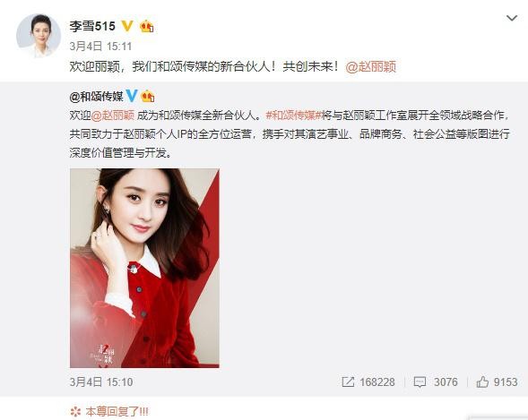Screen dimensions: 528x420
Task: Open @赵丽颖 mention in reposted text
Action: click(x=113, y=115)
